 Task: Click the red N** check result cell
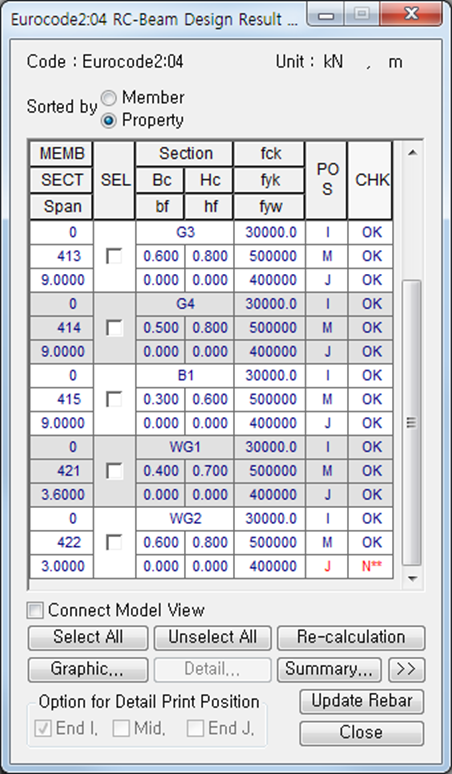pyautogui.click(x=371, y=567)
